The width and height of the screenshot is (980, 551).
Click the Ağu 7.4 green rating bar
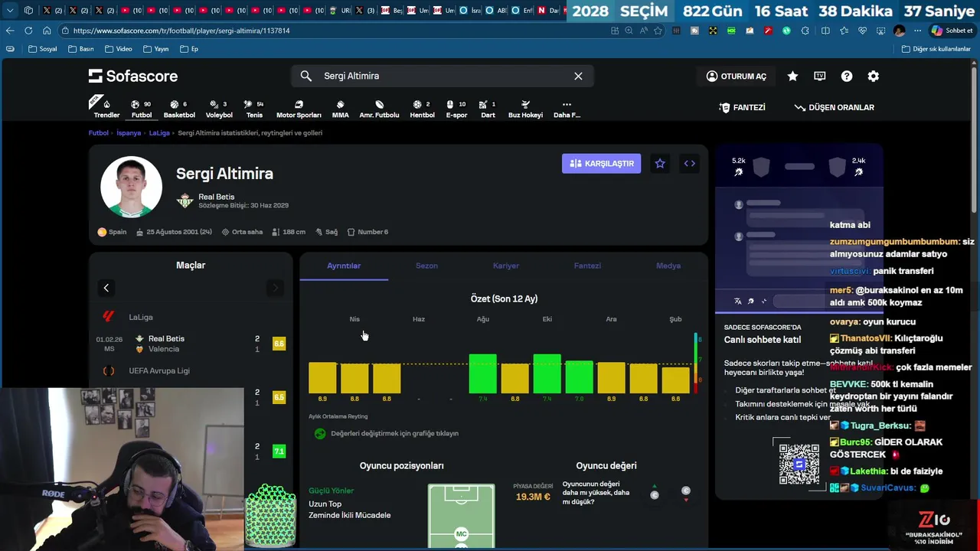click(x=482, y=373)
